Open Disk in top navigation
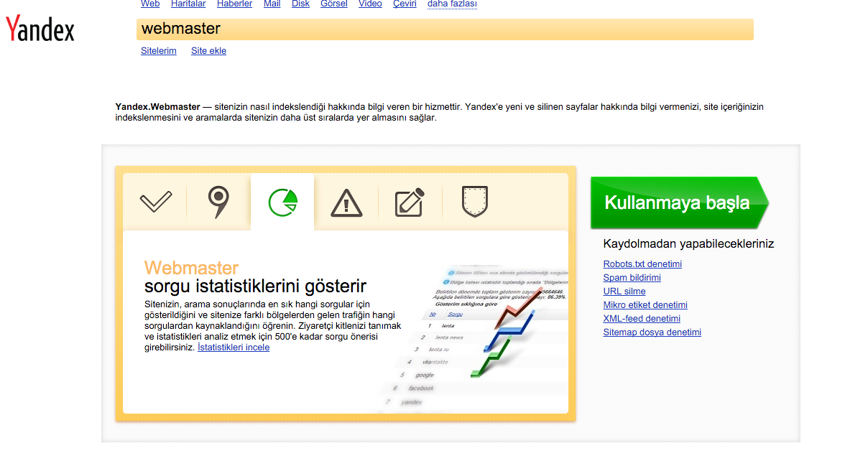Image resolution: width=868 pixels, height=466 pixels. pyautogui.click(x=301, y=4)
